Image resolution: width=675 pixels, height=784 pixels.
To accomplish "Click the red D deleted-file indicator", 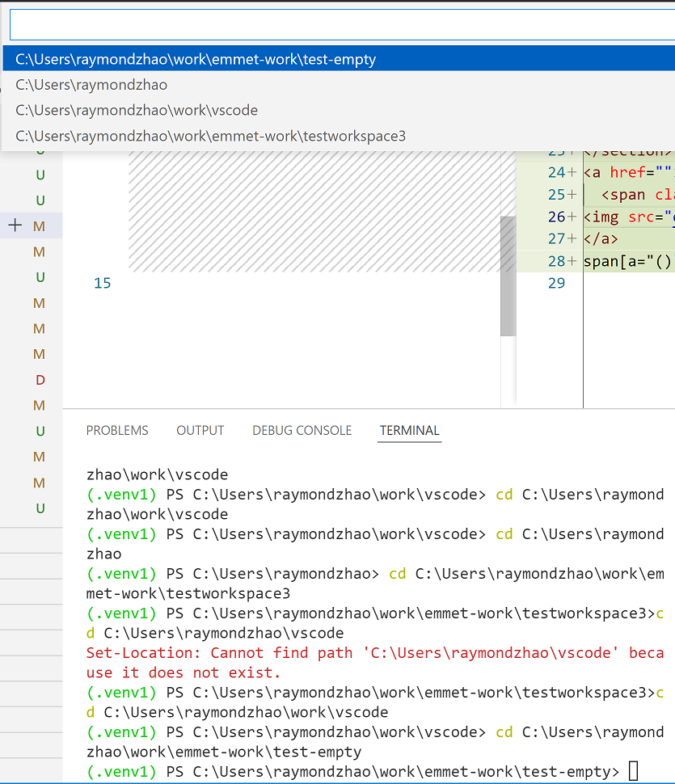I will [x=39, y=380].
